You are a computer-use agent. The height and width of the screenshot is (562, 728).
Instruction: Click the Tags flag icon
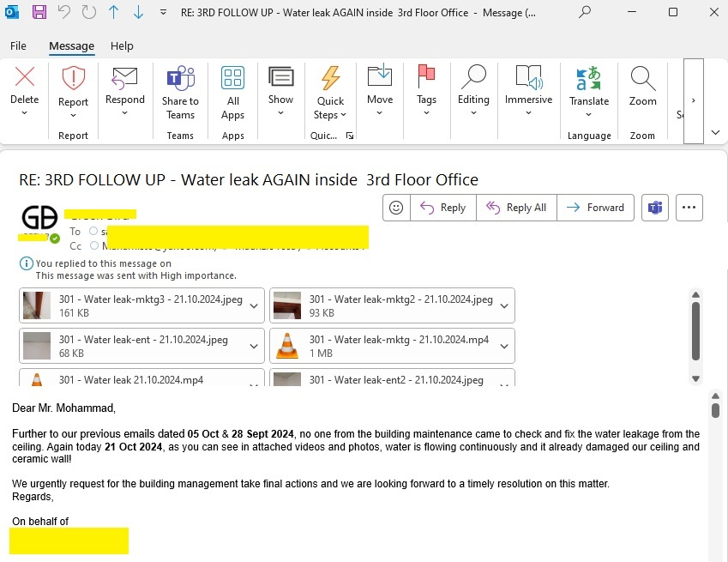click(426, 76)
